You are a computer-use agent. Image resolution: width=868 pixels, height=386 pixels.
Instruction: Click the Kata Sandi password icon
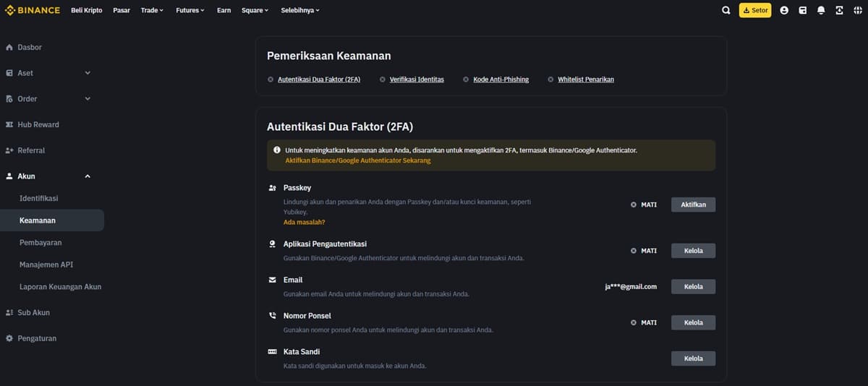(272, 352)
